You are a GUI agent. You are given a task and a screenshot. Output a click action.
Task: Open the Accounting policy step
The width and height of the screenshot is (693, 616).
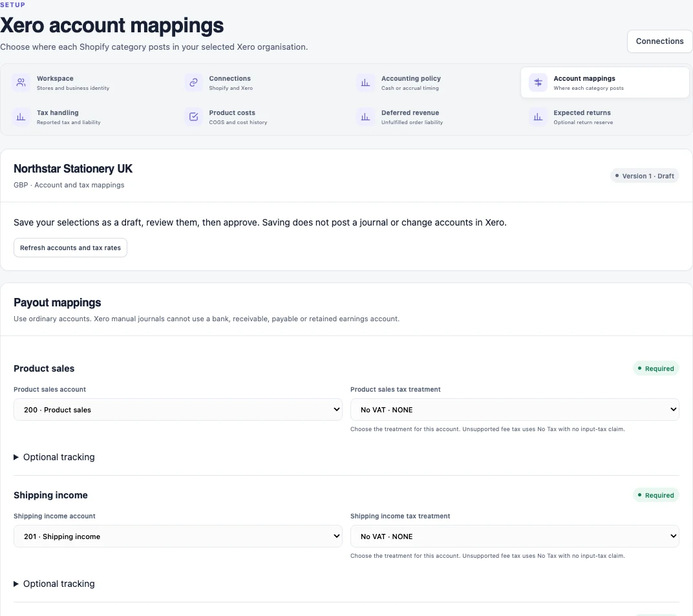point(432,83)
